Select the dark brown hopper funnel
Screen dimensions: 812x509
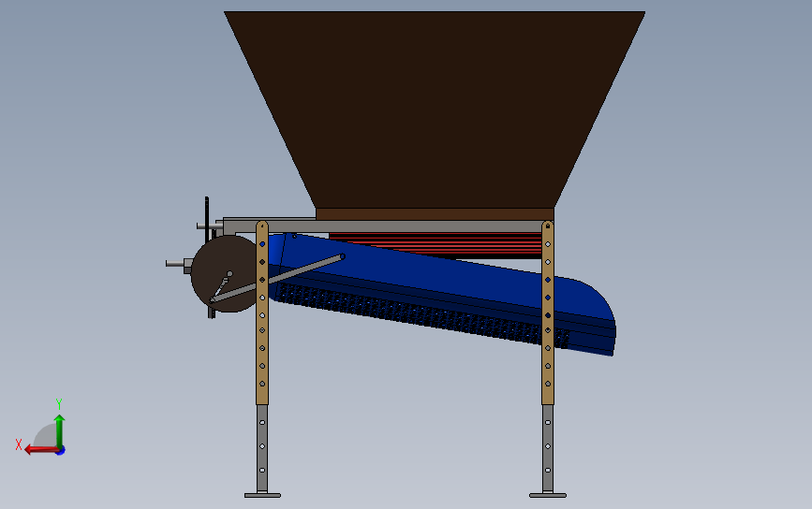(x=435, y=109)
